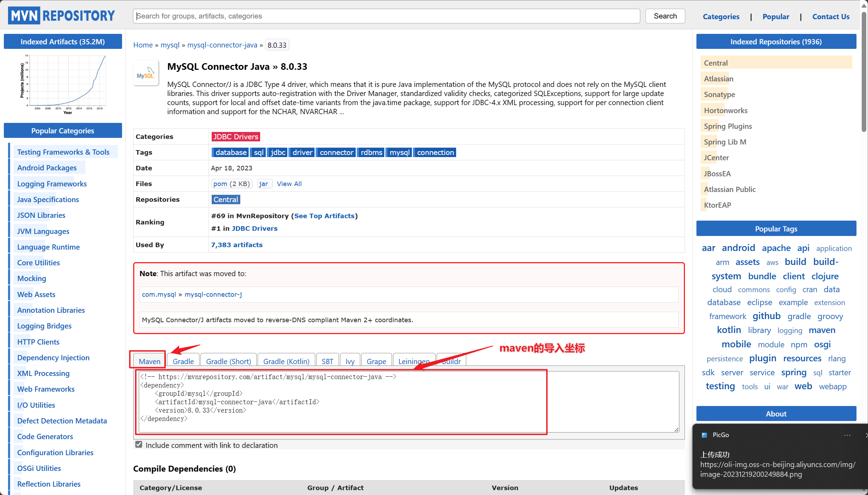Select the Gradle (Short) tab
Image resolution: width=868 pixels, height=495 pixels.
(x=228, y=361)
